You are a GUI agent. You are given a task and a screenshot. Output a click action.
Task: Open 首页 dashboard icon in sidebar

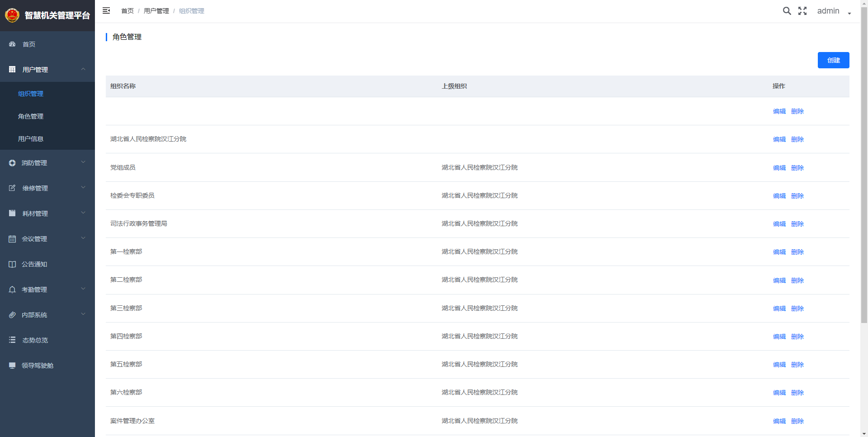pyautogui.click(x=12, y=44)
